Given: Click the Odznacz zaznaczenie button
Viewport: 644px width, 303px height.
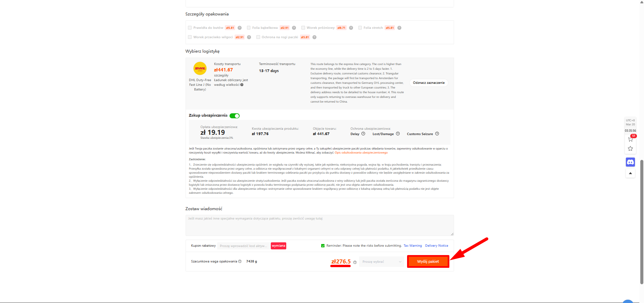Looking at the screenshot, I should [x=429, y=83].
